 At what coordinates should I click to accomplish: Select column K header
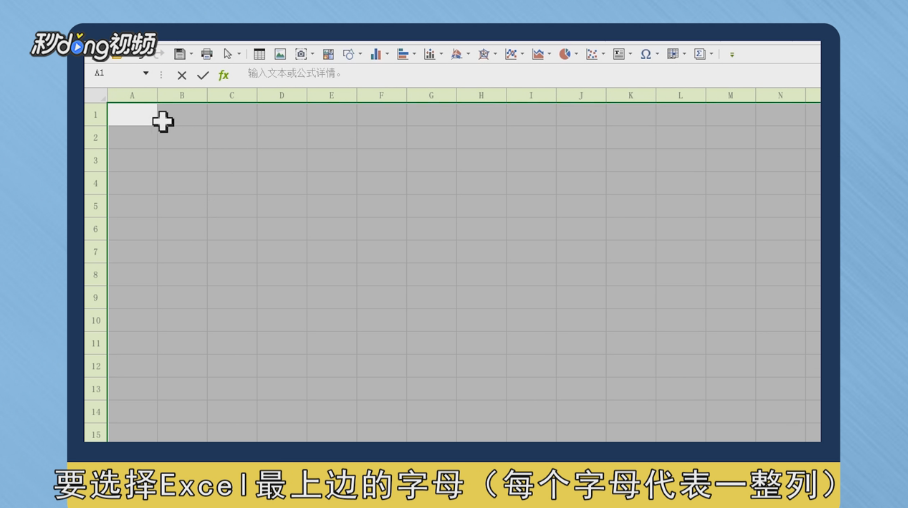(631, 96)
